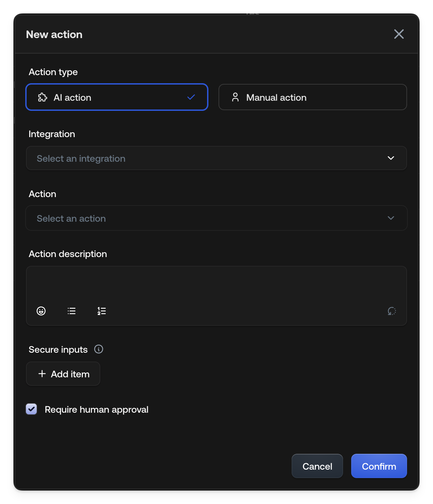Click the puzzle icon on AI action

(x=43, y=97)
